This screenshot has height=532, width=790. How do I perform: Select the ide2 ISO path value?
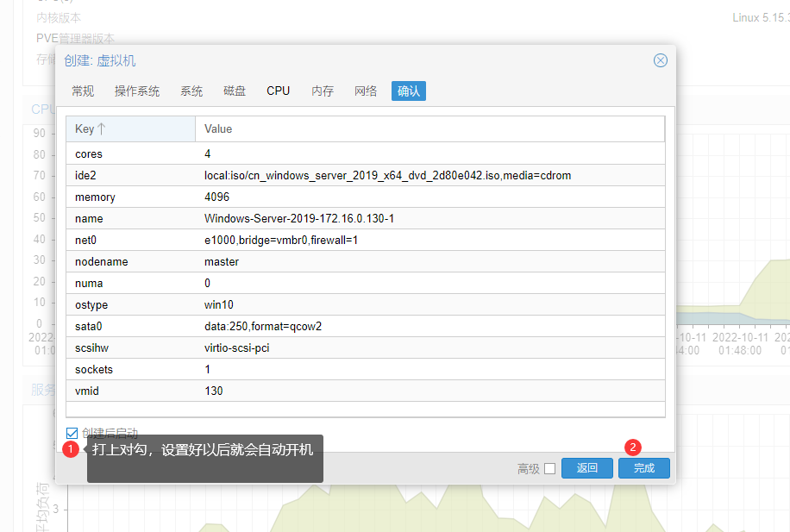pos(387,175)
